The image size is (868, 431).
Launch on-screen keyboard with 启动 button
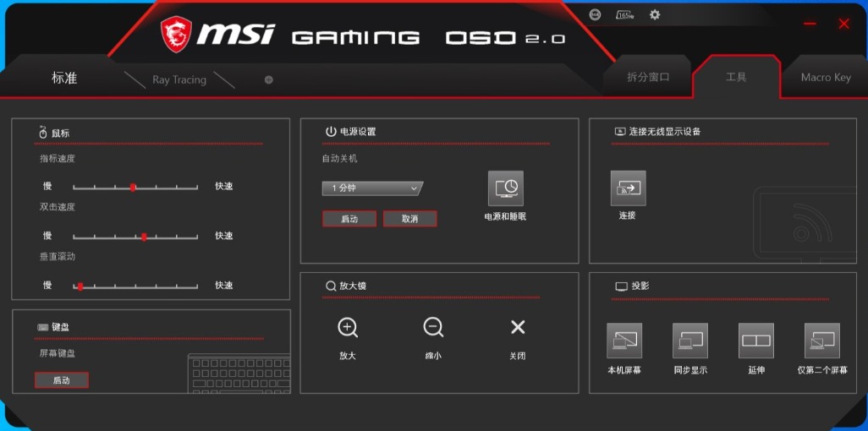pyautogui.click(x=62, y=380)
